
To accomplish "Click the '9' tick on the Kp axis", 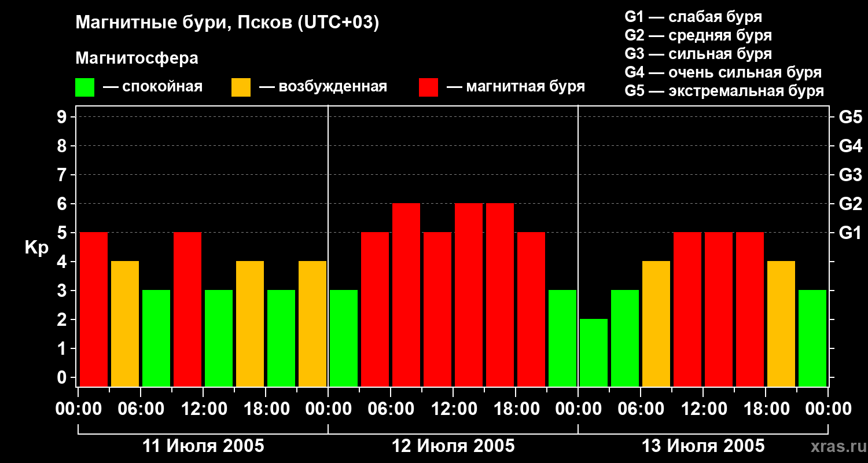I will pyautogui.click(x=63, y=117).
